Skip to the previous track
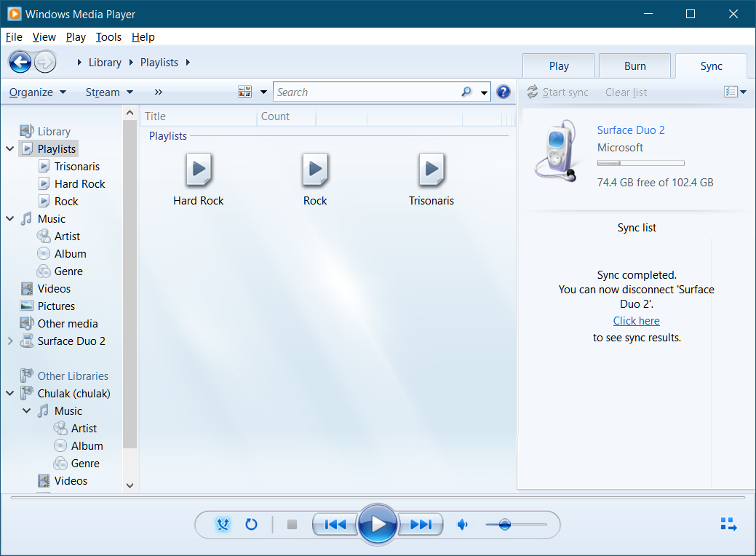Screen dimensions: 756x556 coord(335,524)
